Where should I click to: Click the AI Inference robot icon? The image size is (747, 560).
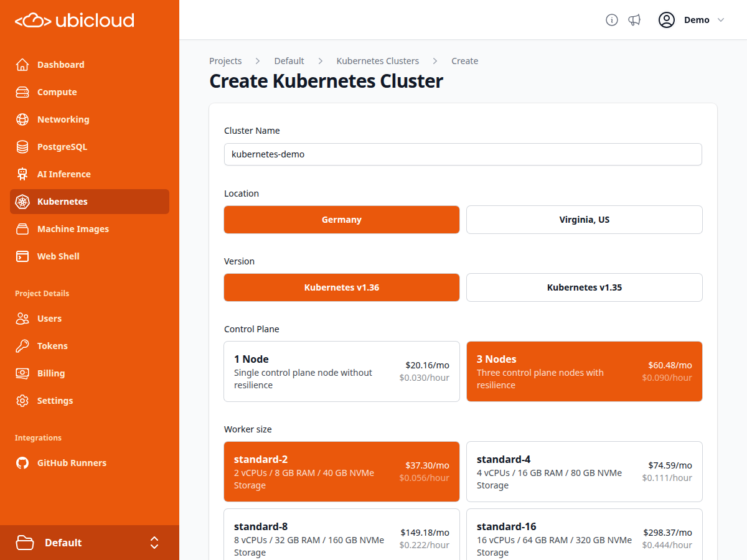click(22, 174)
